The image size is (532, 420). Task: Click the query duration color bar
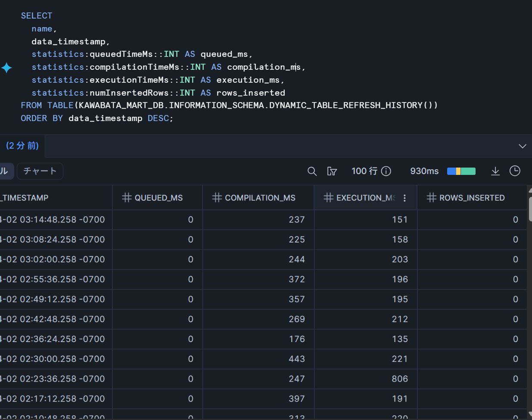(461, 171)
